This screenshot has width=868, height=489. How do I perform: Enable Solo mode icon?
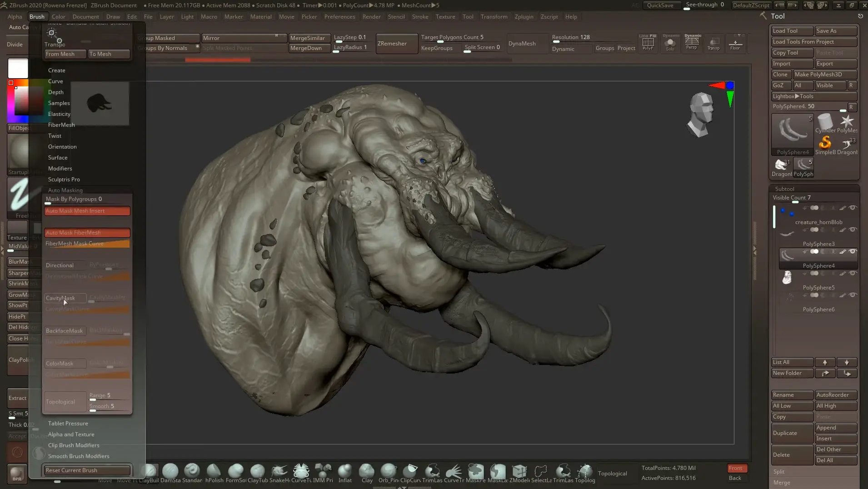pyautogui.click(x=670, y=42)
